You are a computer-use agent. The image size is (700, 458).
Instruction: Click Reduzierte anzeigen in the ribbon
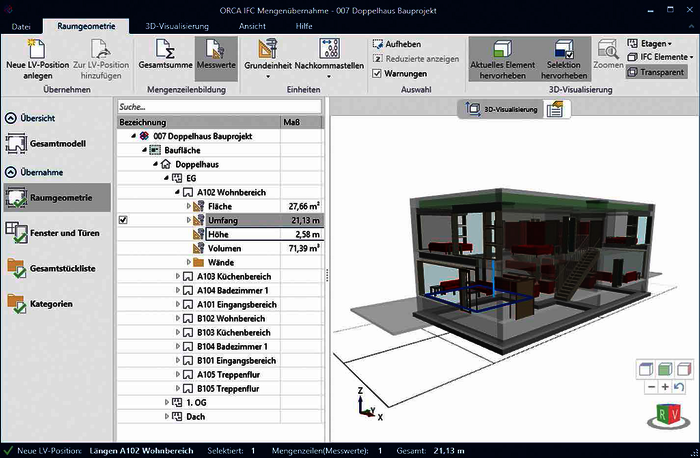click(x=416, y=59)
